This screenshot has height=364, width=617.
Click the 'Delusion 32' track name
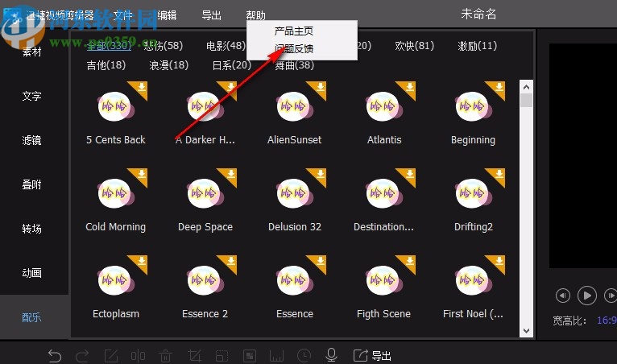point(295,227)
